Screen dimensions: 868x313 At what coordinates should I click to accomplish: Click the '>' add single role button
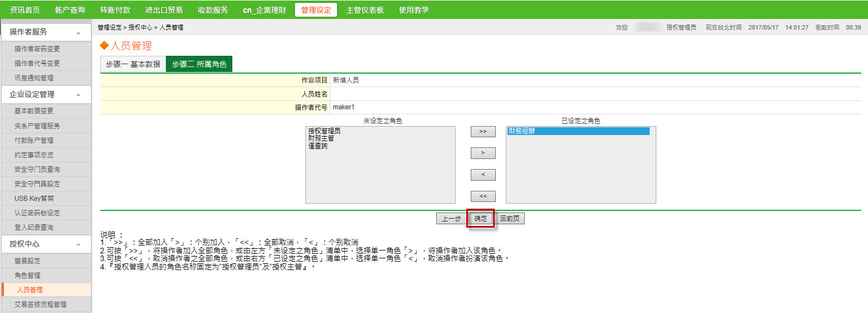coord(483,153)
